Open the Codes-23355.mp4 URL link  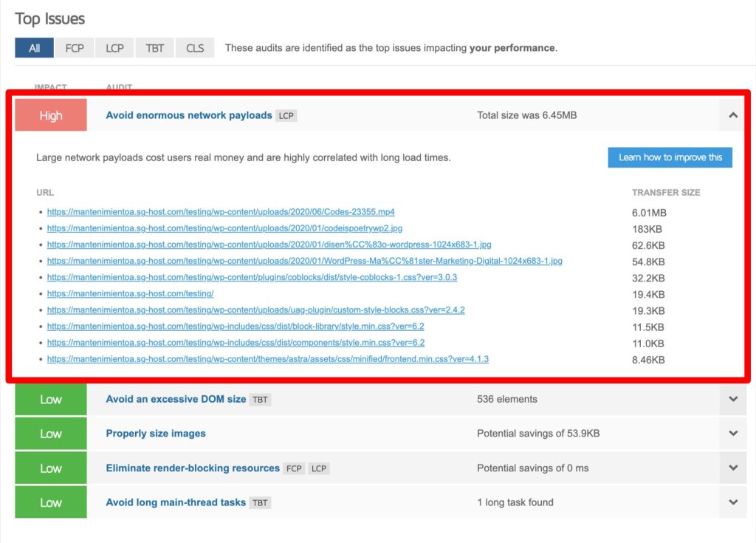[221, 212]
